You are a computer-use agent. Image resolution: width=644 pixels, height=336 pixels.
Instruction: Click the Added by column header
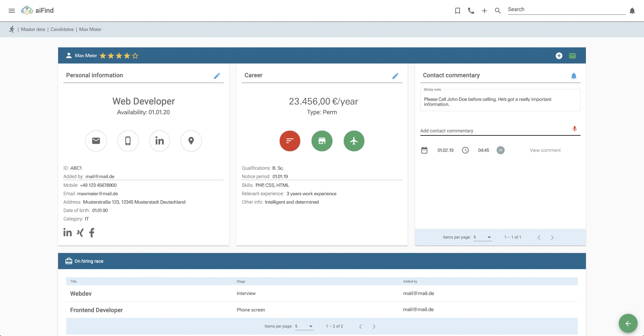point(410,282)
